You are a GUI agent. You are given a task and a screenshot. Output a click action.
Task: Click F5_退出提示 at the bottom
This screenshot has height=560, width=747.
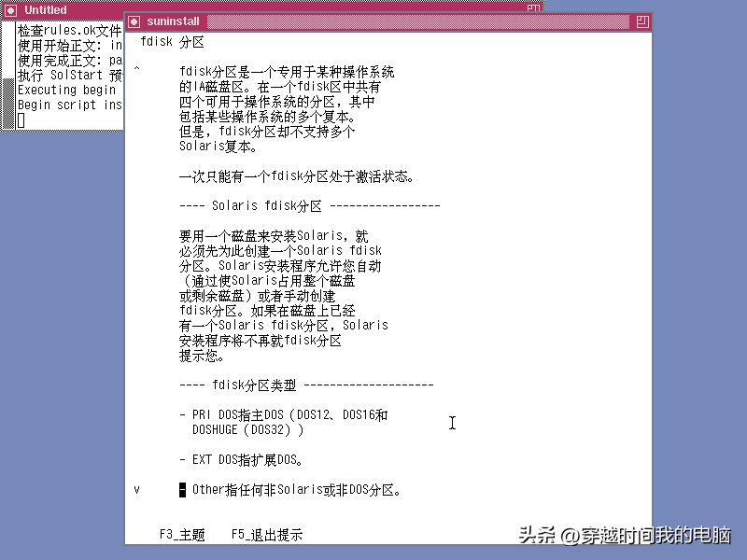tap(267, 535)
